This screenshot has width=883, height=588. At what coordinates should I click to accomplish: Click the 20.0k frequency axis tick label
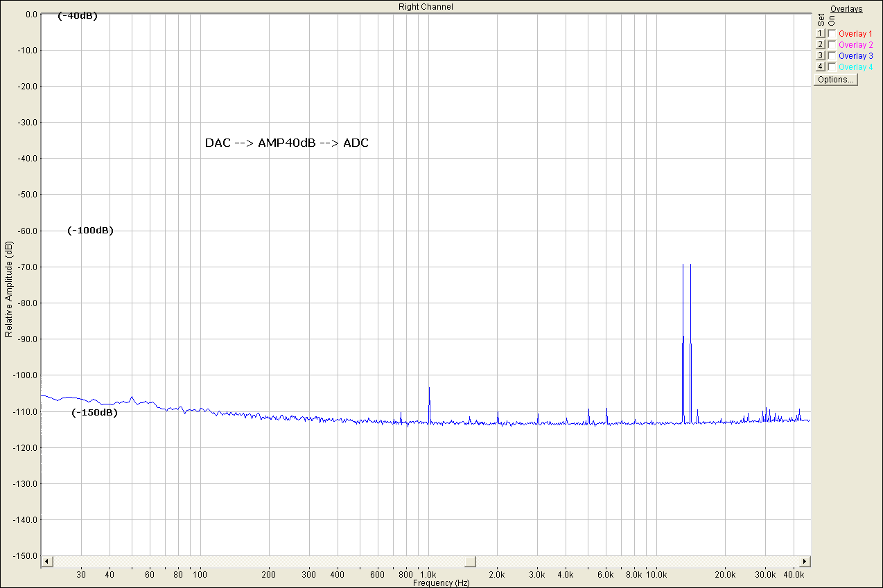(725, 575)
